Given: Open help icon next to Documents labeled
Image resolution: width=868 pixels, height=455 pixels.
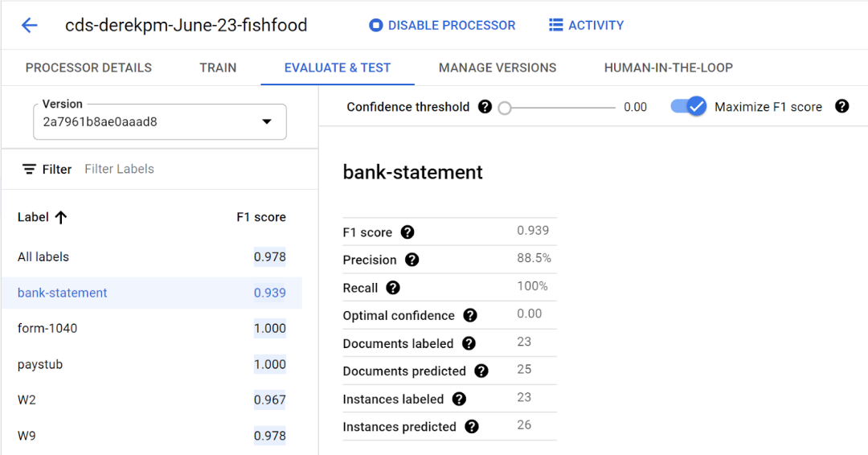Looking at the screenshot, I should pyautogui.click(x=469, y=344).
